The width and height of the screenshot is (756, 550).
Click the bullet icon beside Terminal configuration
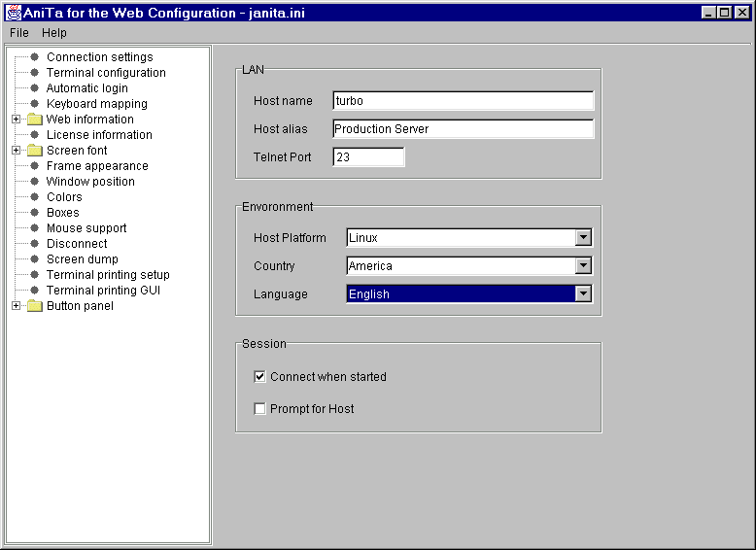pos(35,72)
